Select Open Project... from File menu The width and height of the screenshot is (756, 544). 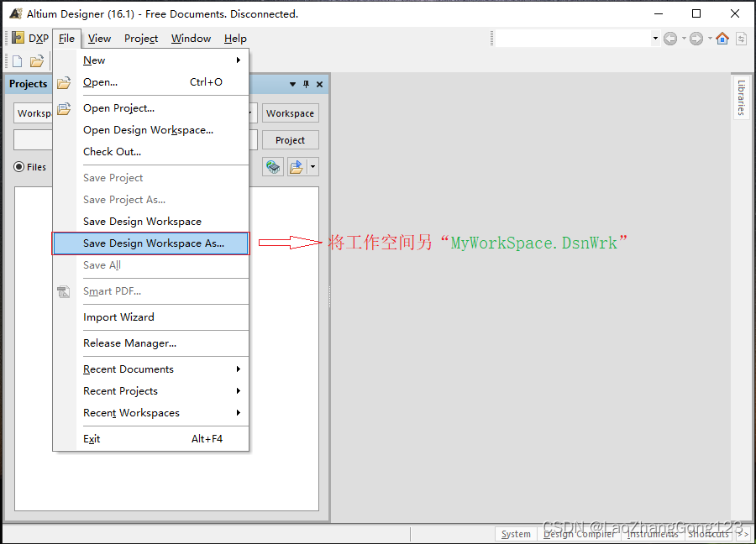(x=150, y=108)
